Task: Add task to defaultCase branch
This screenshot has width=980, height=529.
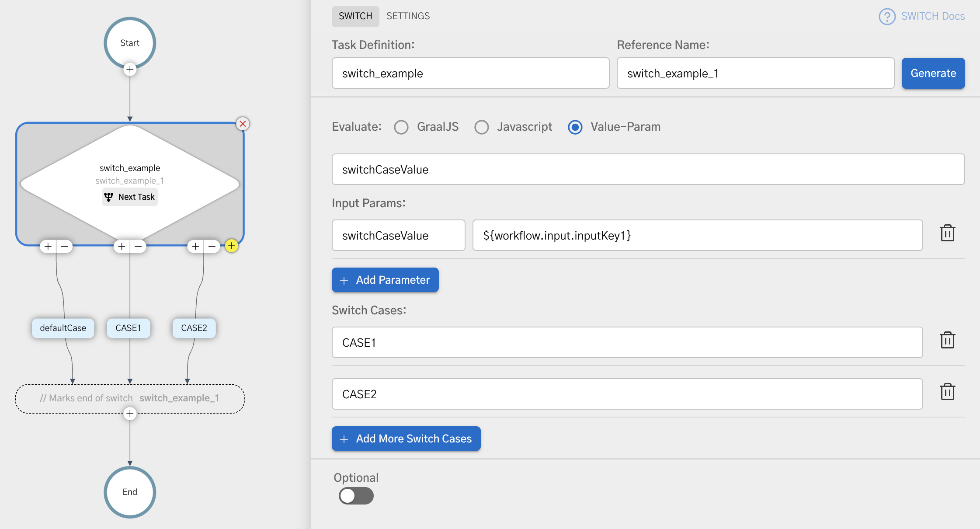Action: tap(48, 247)
